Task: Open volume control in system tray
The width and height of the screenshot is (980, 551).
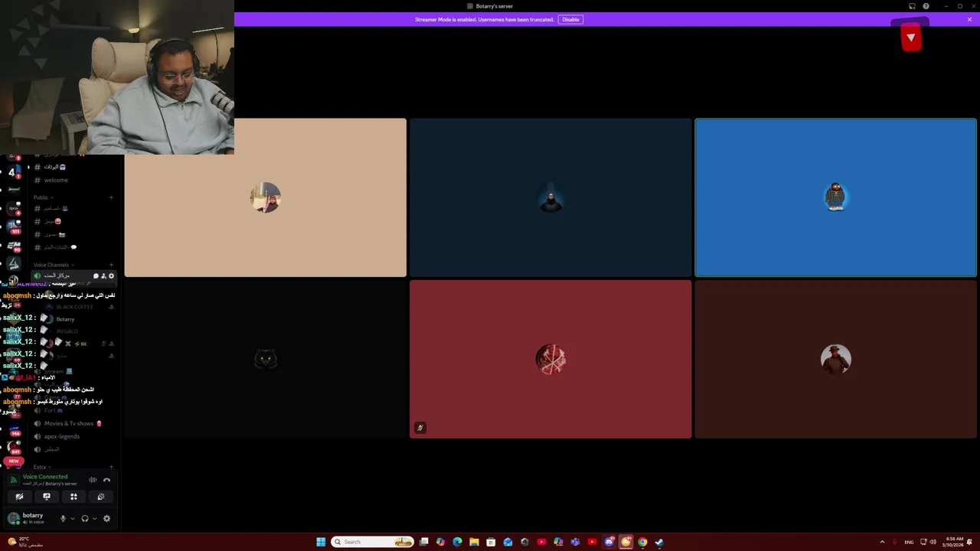Action: pos(933,542)
